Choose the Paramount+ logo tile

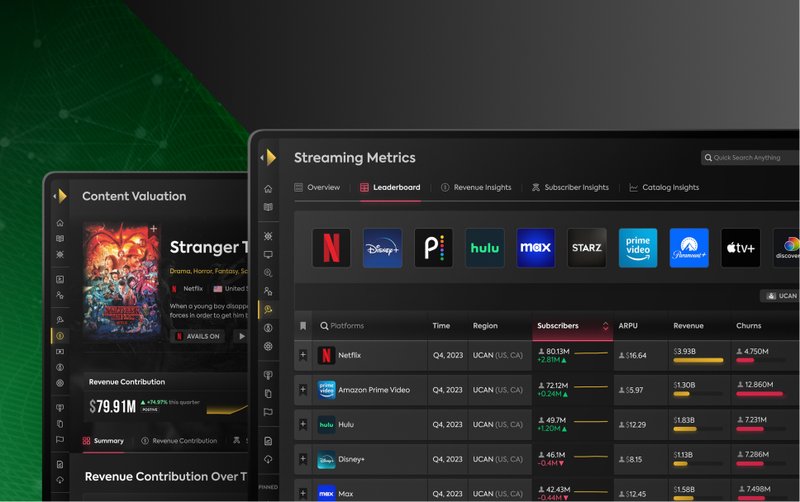(x=689, y=248)
